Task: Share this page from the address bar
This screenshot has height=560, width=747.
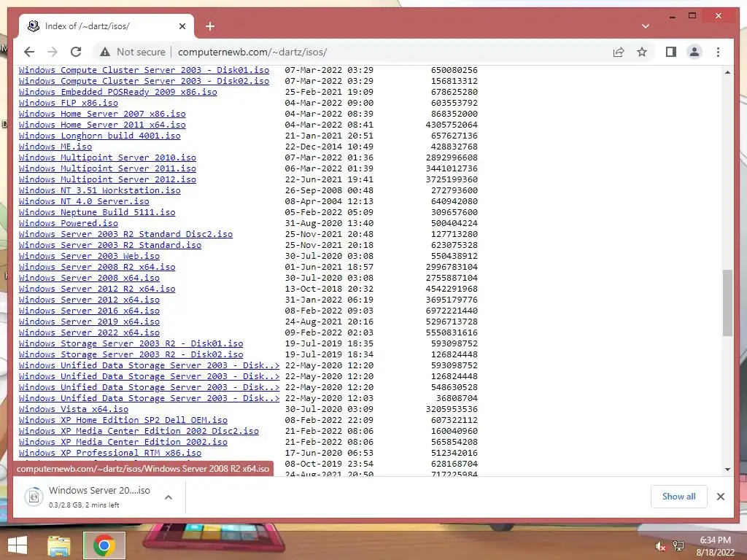Action: coord(619,52)
